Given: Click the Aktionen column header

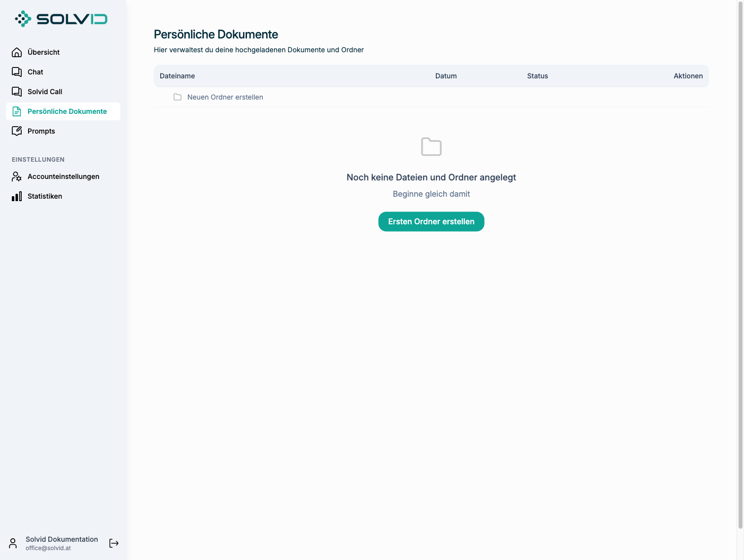Looking at the screenshot, I should click(x=688, y=76).
